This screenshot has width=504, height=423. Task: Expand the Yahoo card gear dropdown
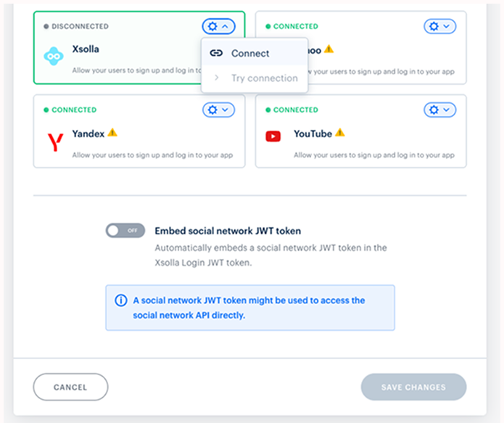tap(439, 26)
